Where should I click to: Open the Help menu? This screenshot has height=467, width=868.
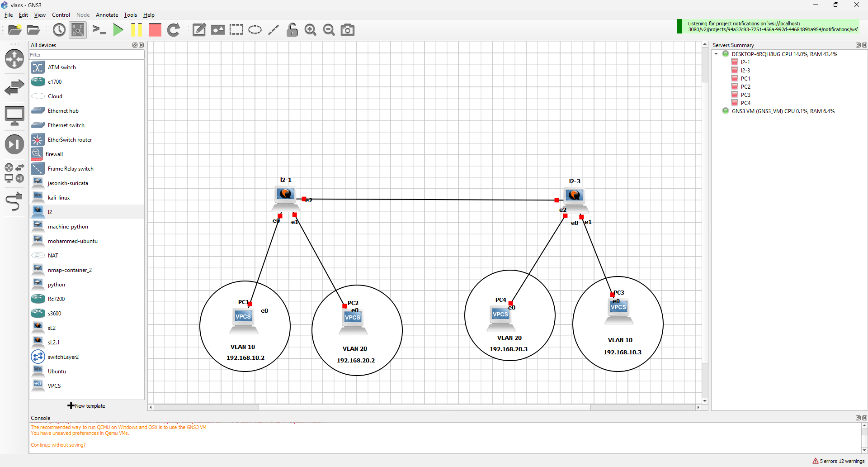pos(149,15)
